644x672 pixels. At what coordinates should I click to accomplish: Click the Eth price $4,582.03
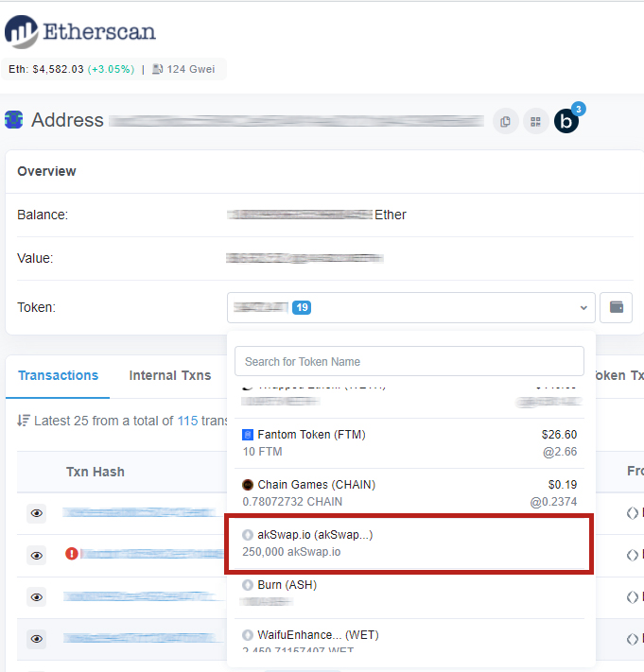coord(58,69)
